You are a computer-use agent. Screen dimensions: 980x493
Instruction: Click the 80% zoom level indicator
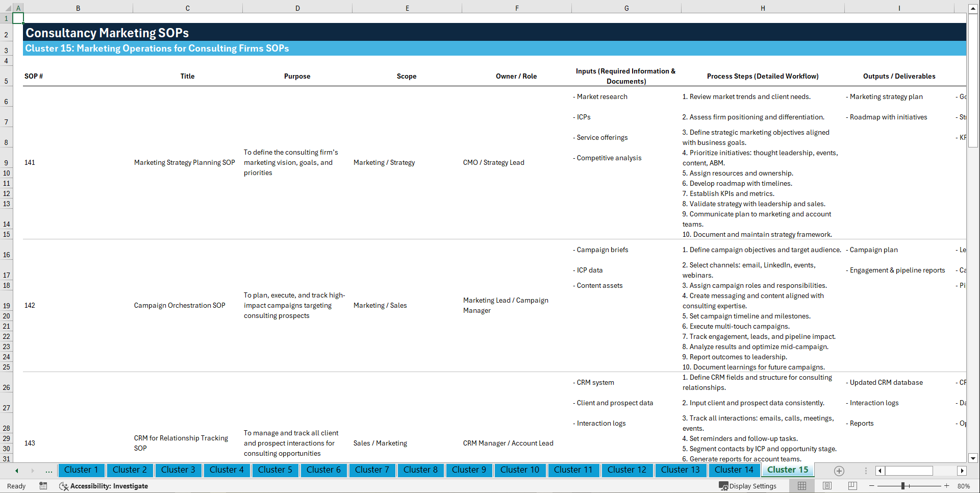point(964,486)
